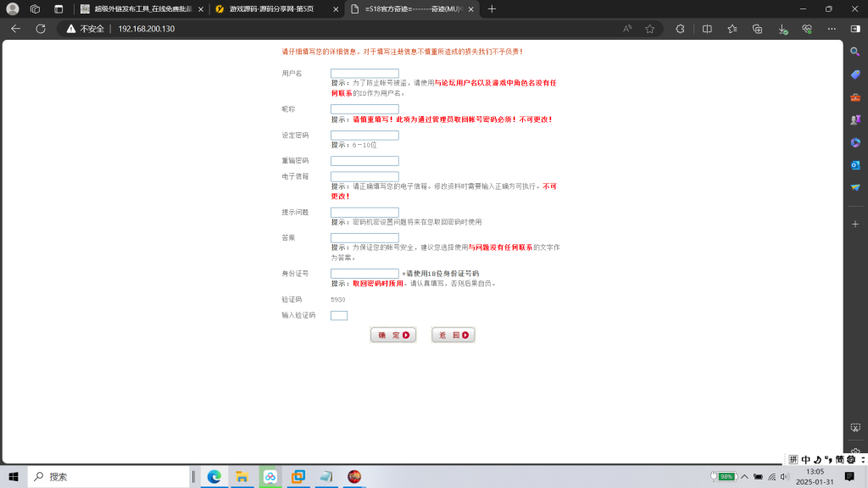868x488 pixels.
Task: Open File Explorer from the taskbar
Action: tap(242, 477)
